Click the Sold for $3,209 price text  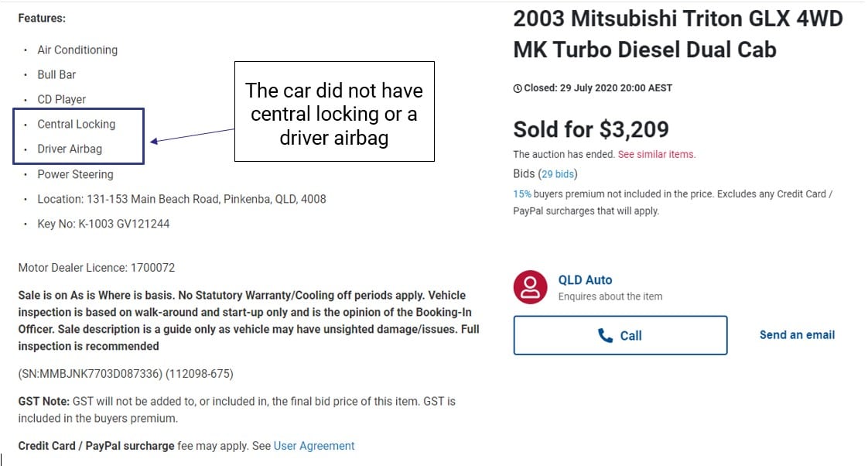[591, 129]
